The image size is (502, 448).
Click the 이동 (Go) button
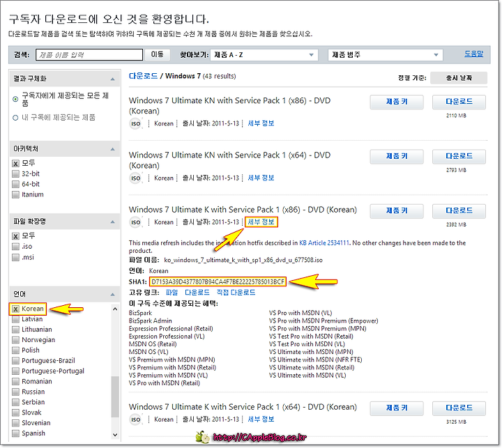(157, 55)
